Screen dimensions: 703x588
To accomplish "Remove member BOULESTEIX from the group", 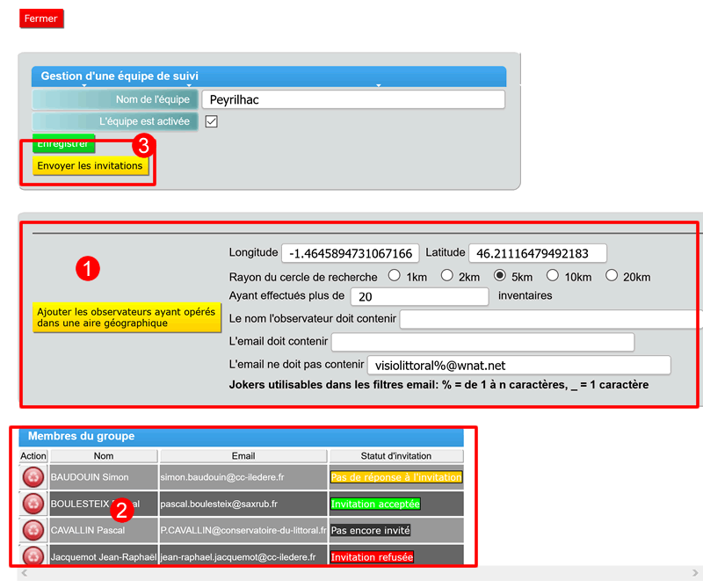I will tap(33, 504).
